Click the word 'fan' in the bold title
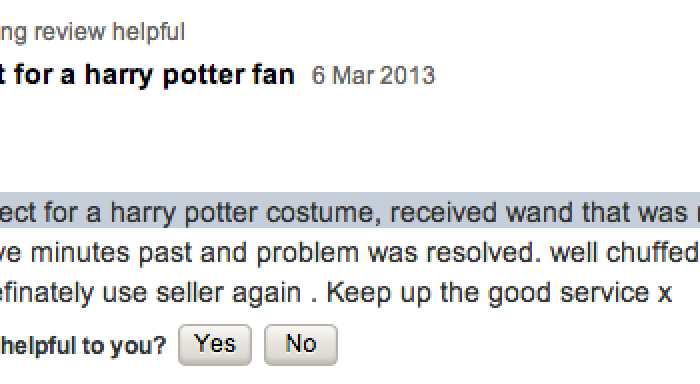Screen dimensions: 700x384 (x=273, y=74)
